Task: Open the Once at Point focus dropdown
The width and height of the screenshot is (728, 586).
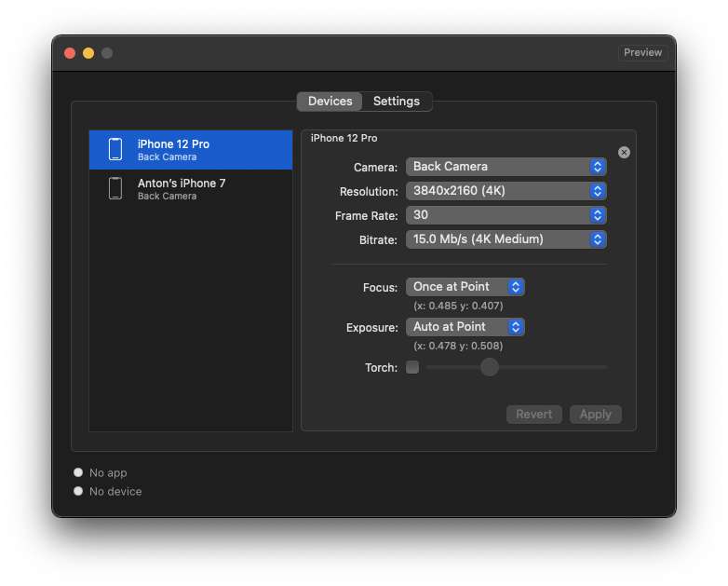Action: 465,287
